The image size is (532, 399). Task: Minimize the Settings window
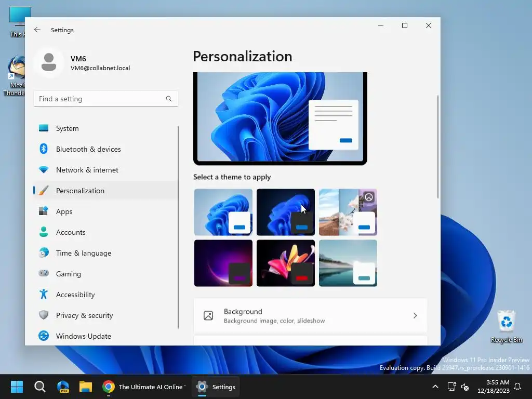point(381,25)
